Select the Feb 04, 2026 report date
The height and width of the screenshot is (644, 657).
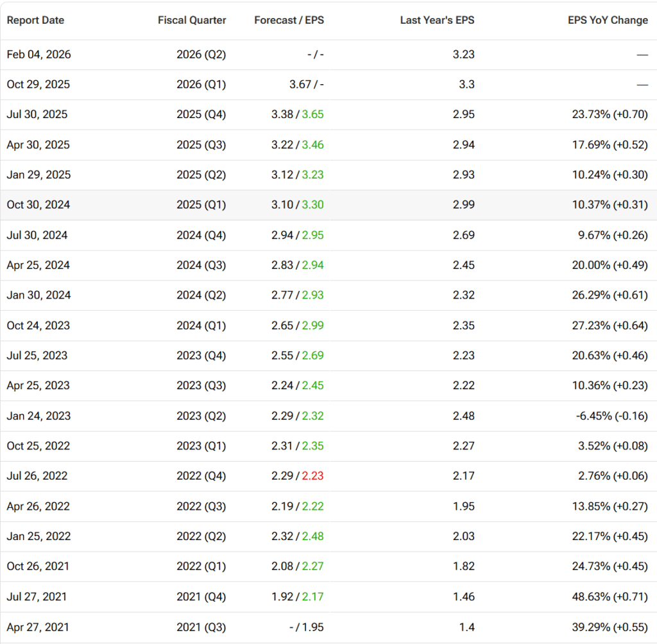pyautogui.click(x=38, y=55)
